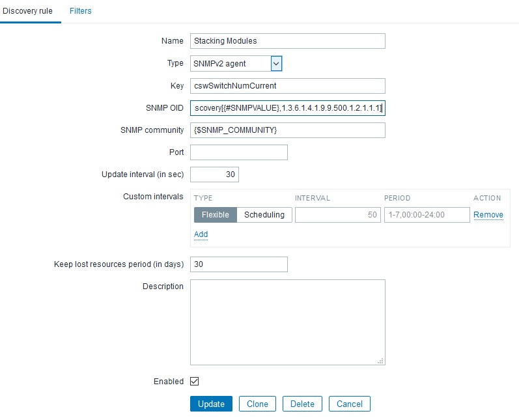Click Keep lost resources period field
This screenshot has height=420, width=519.
[x=238, y=264]
